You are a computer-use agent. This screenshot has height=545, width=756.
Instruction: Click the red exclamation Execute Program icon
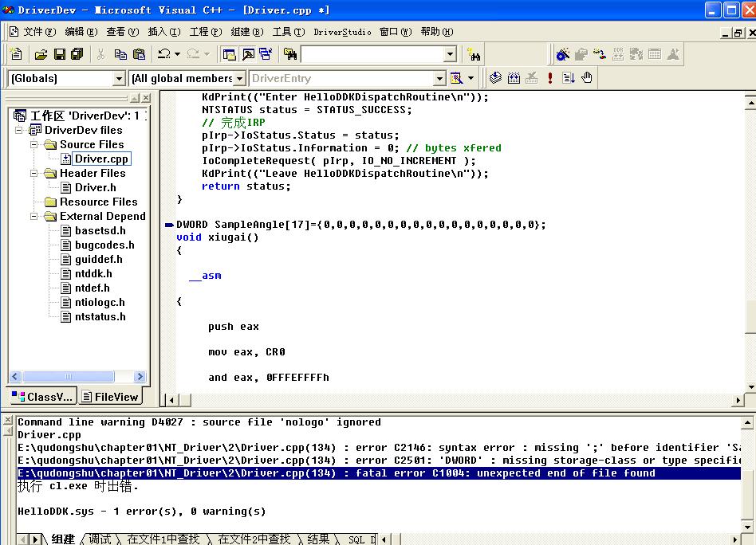[x=550, y=78]
